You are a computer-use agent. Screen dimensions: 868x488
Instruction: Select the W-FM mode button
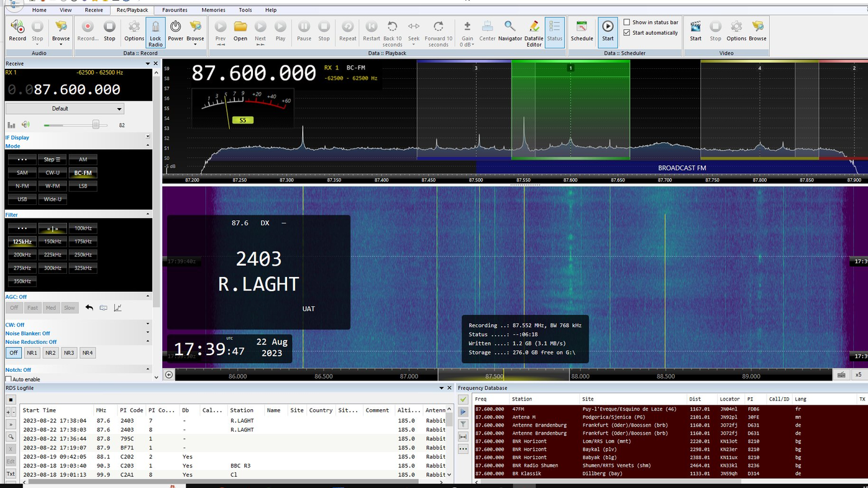[x=53, y=186]
